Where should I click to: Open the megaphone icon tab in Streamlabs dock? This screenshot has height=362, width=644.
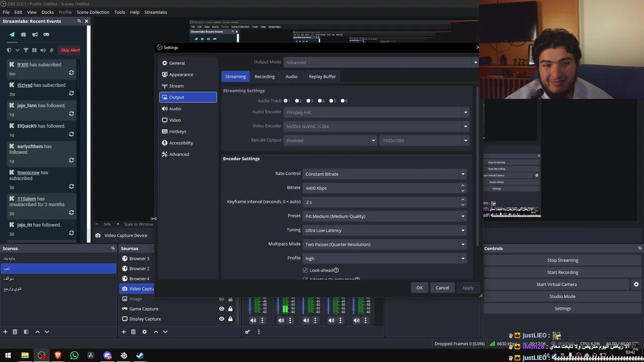tap(35, 34)
